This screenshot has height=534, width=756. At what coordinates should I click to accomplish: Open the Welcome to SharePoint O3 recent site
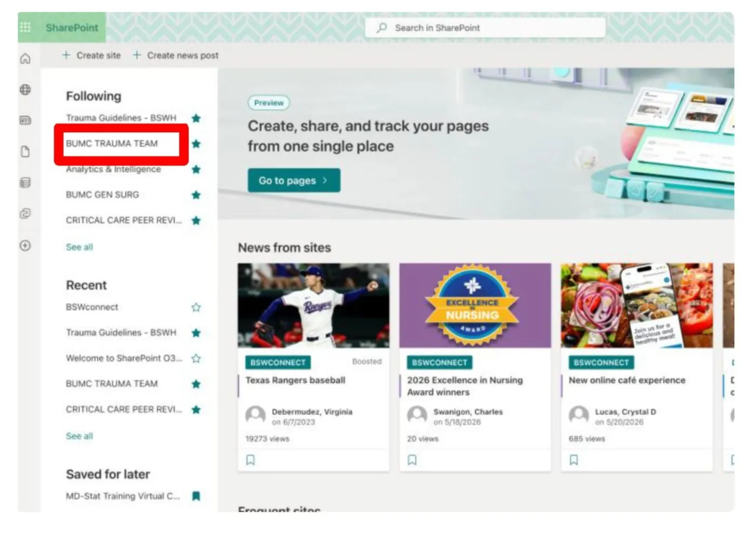click(124, 358)
